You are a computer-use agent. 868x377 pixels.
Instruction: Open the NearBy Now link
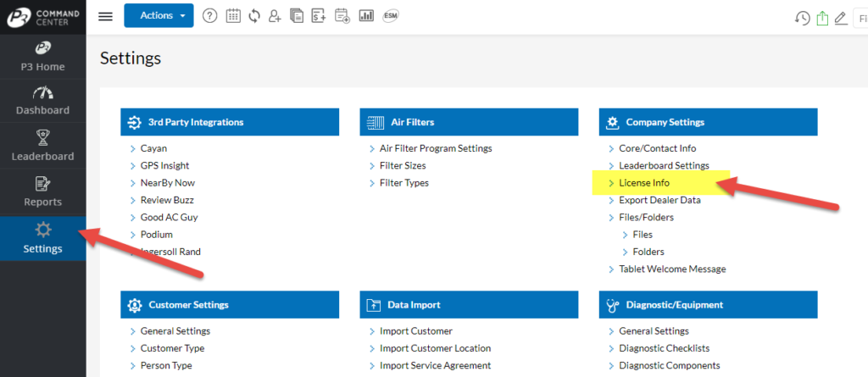pos(168,183)
